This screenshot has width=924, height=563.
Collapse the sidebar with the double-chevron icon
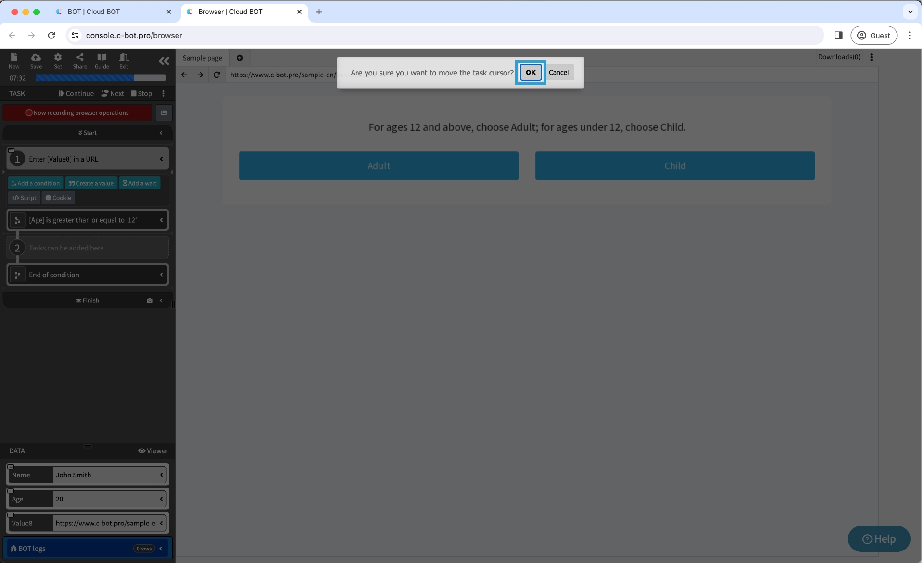[164, 61]
